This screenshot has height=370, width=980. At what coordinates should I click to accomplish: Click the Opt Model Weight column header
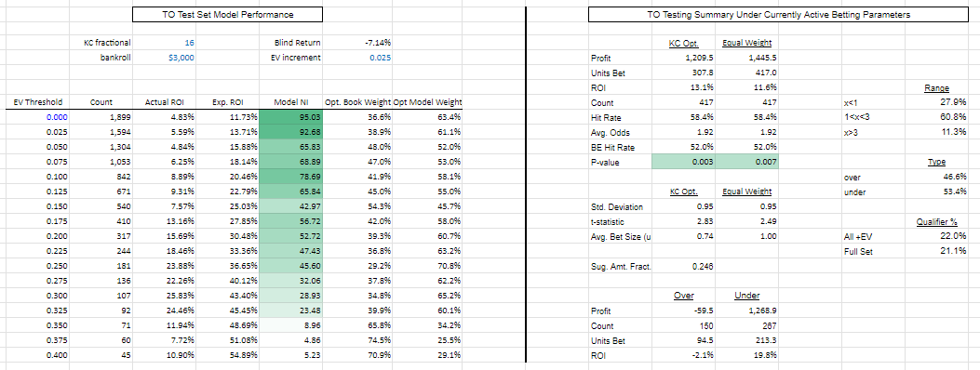(x=429, y=103)
